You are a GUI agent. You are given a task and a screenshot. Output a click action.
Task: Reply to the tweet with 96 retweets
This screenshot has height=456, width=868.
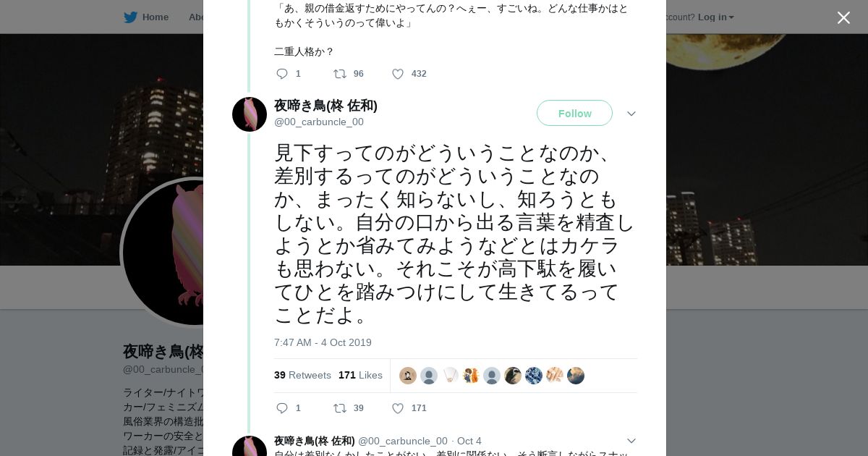pos(282,74)
